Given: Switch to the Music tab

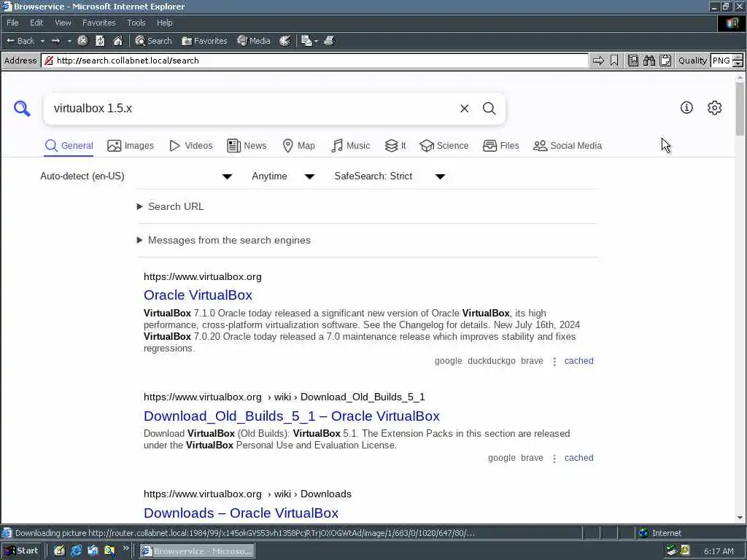Looking at the screenshot, I should click(x=350, y=146).
